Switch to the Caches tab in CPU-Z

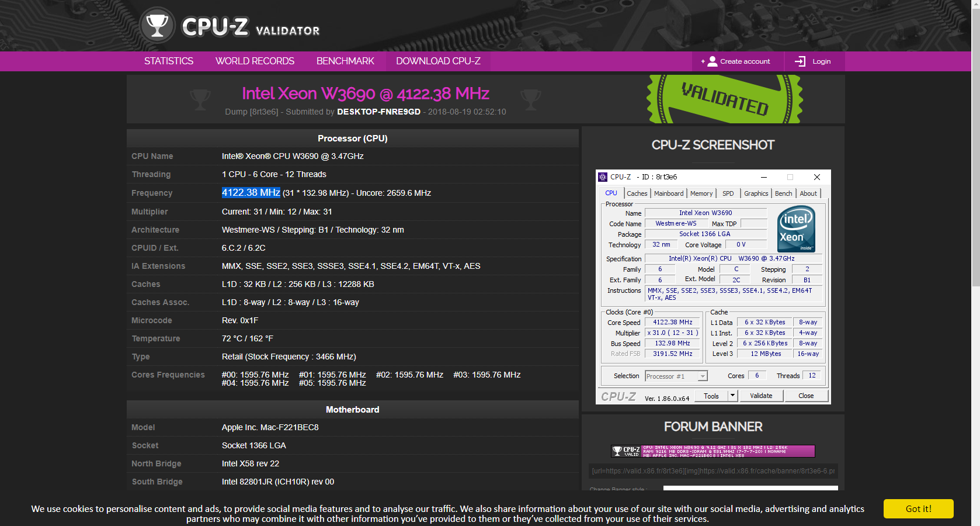coord(637,193)
